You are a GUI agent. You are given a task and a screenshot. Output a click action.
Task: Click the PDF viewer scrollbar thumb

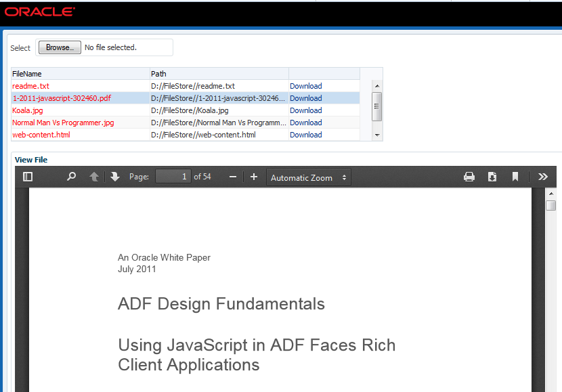pyautogui.click(x=551, y=205)
